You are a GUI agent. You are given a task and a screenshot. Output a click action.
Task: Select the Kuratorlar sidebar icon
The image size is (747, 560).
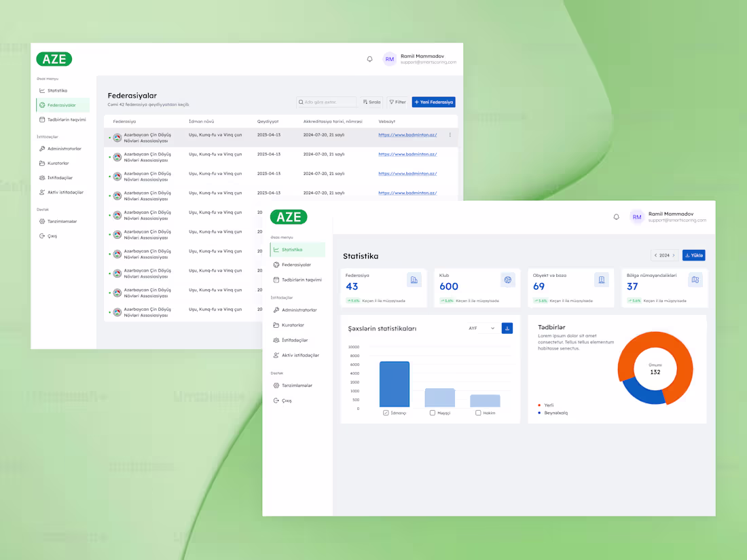[276, 324]
